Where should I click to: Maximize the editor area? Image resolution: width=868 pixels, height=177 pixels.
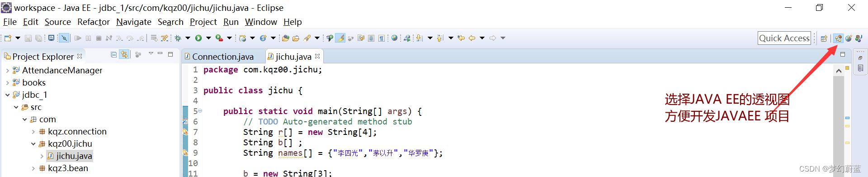(x=843, y=54)
